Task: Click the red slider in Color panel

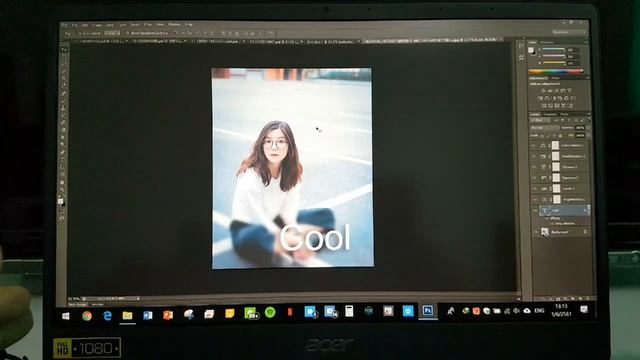Action: coord(553,50)
